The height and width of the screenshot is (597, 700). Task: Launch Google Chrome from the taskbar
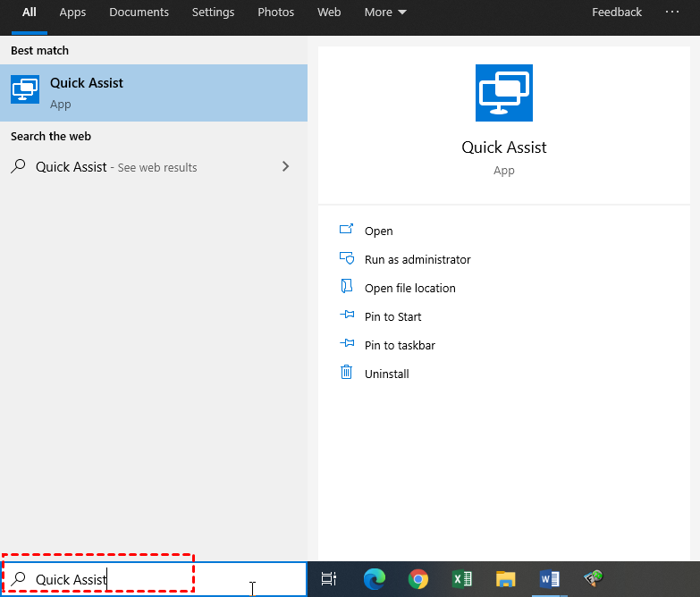417,579
